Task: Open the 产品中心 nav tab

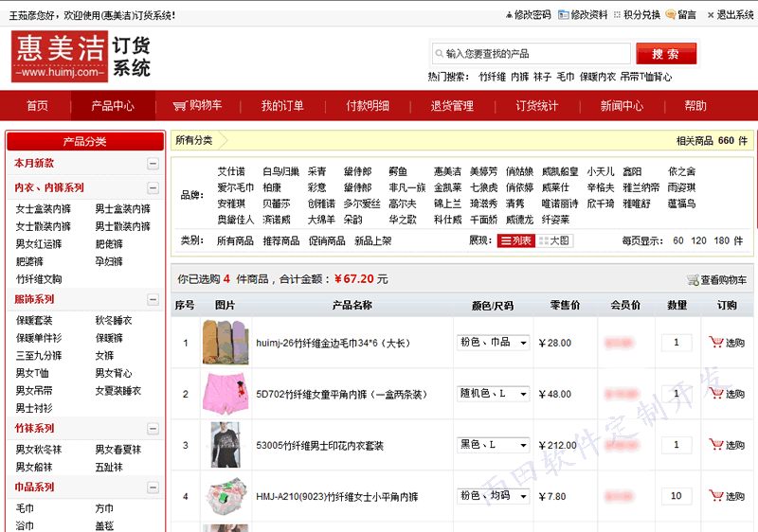Action: click(113, 106)
